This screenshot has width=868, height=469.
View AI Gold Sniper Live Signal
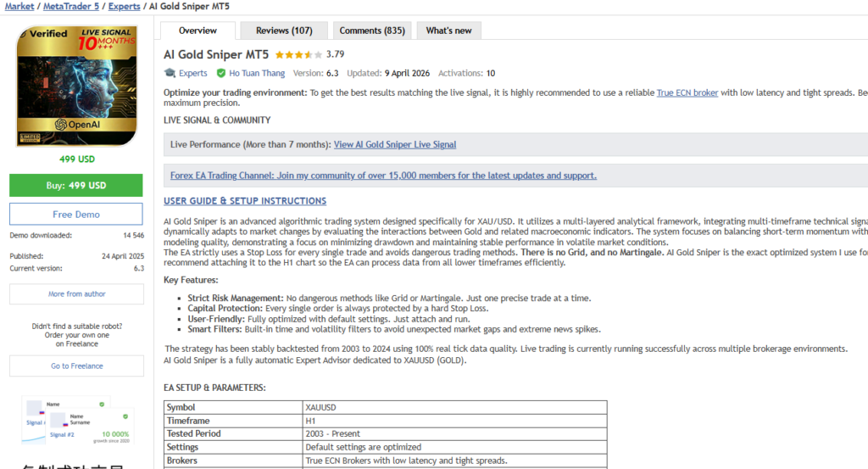[x=395, y=144]
